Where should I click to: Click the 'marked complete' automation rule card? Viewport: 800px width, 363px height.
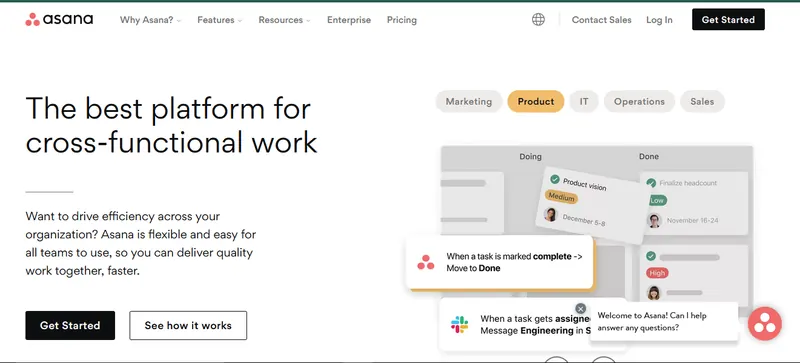[500, 262]
